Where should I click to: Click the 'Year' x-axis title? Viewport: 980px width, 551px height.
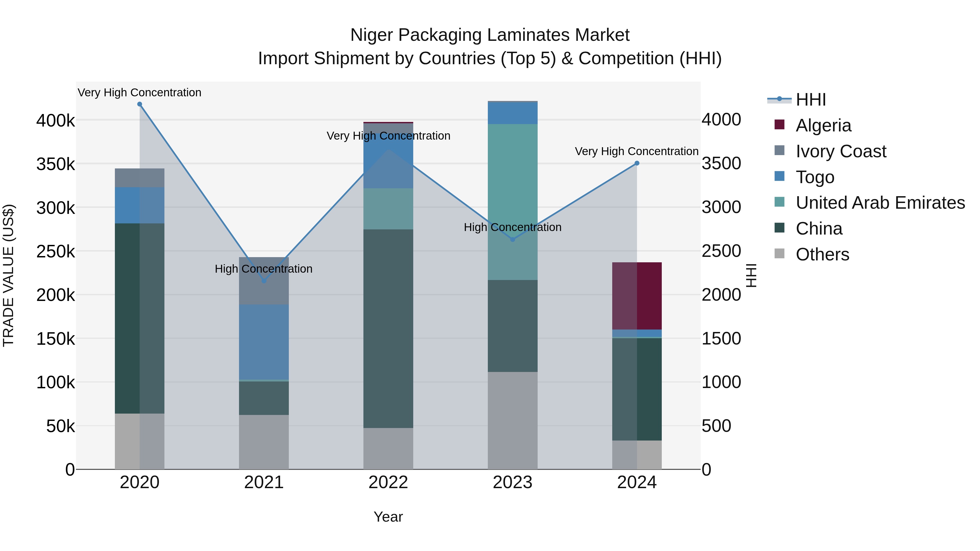[x=388, y=517]
